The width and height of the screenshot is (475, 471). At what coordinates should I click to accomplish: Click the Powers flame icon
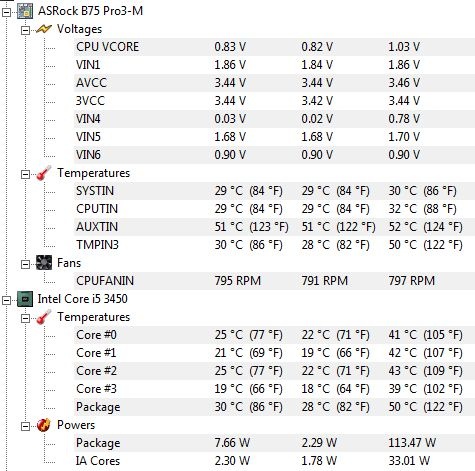(x=44, y=425)
